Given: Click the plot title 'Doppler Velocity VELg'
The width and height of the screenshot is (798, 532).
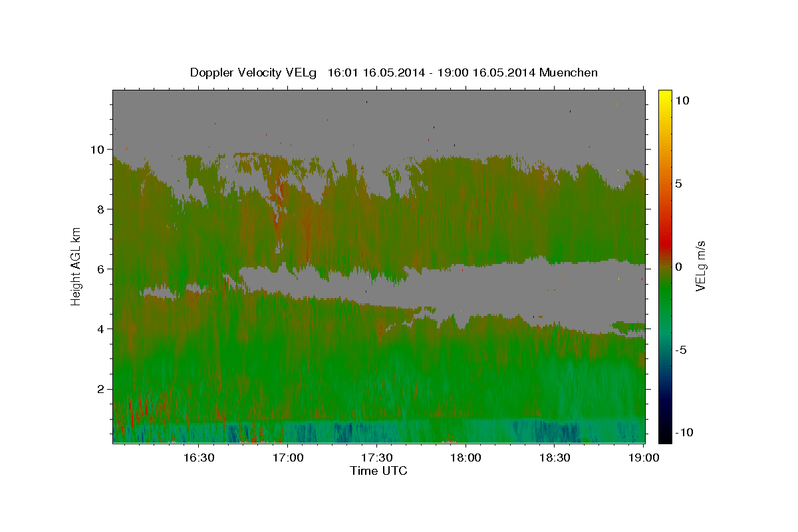Looking at the screenshot, I should tap(253, 72).
